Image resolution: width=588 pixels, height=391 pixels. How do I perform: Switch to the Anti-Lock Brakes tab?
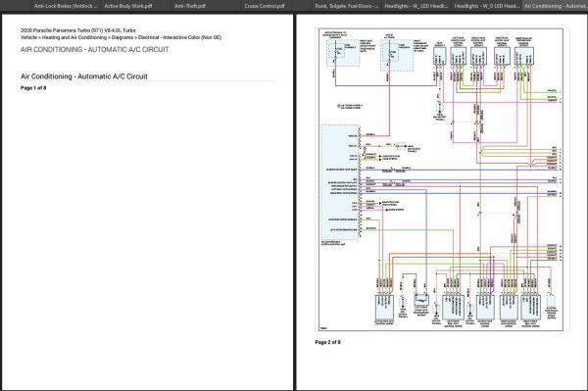(66, 6)
